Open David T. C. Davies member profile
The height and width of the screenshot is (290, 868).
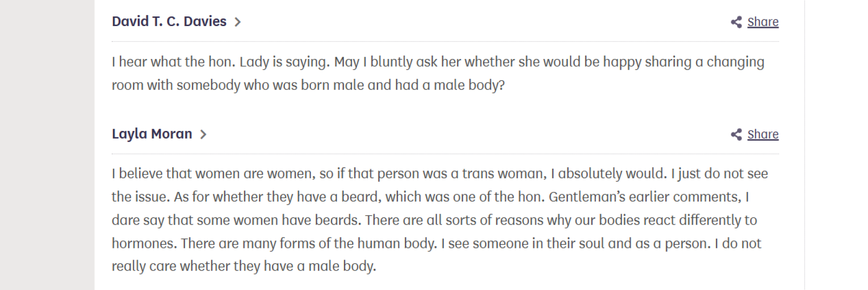(x=169, y=22)
